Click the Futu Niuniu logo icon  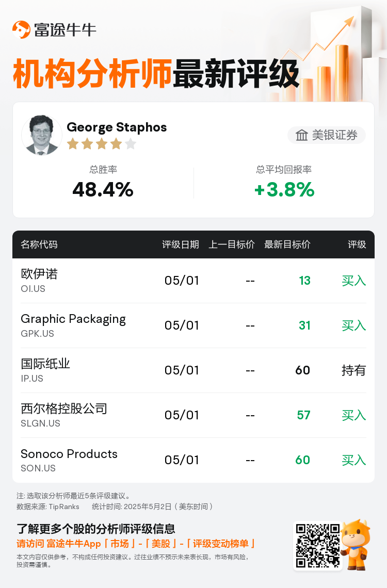pyautogui.click(x=21, y=29)
